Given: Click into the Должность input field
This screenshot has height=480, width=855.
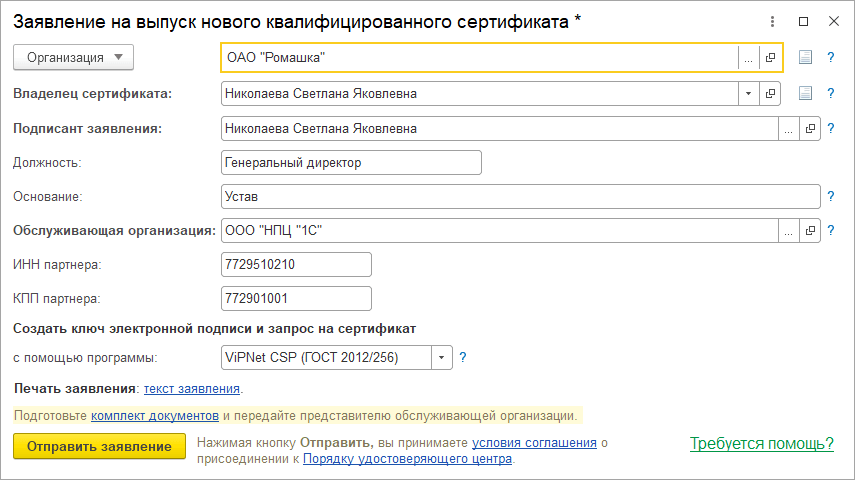Looking at the screenshot, I should pos(351,162).
